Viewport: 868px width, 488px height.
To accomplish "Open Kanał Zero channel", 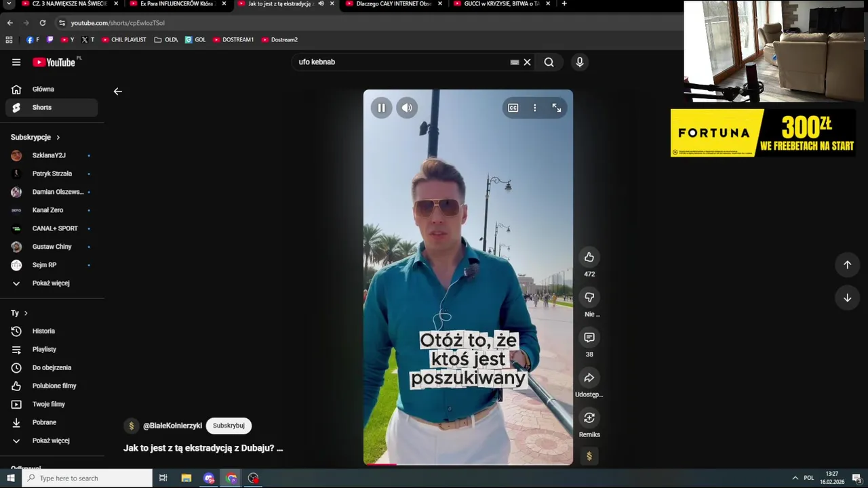I will click(52, 211).
